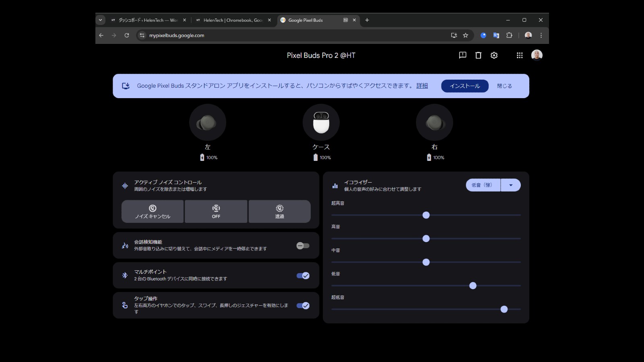Select the charging case image
Viewport: 644px width, 362px height.
pos(321,122)
